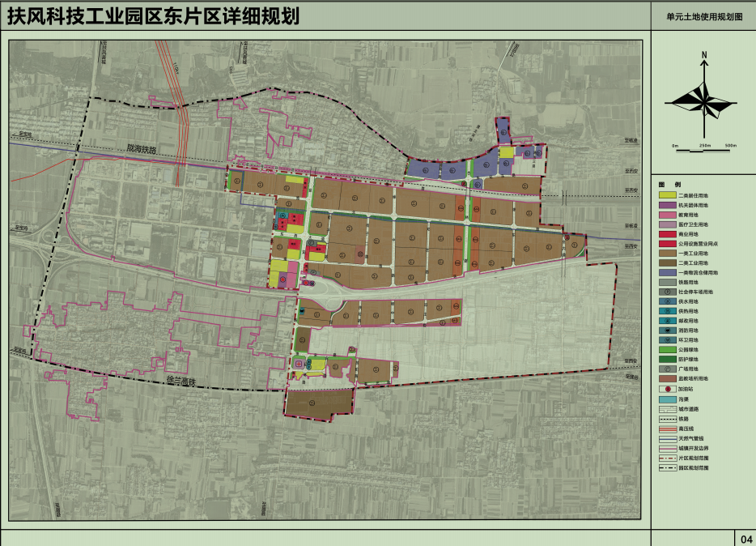Click the 社会停车场用地 parking legend icon
This screenshot has height=546, width=756.
pyautogui.click(x=666, y=291)
